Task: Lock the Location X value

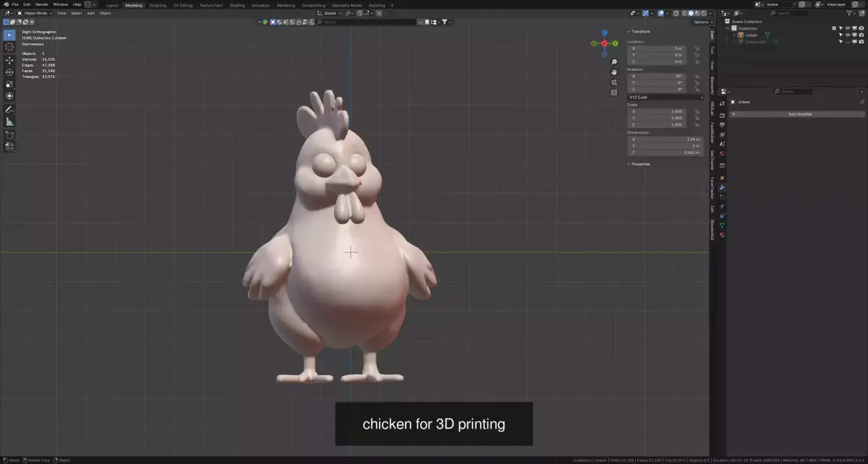Action: coord(697,48)
